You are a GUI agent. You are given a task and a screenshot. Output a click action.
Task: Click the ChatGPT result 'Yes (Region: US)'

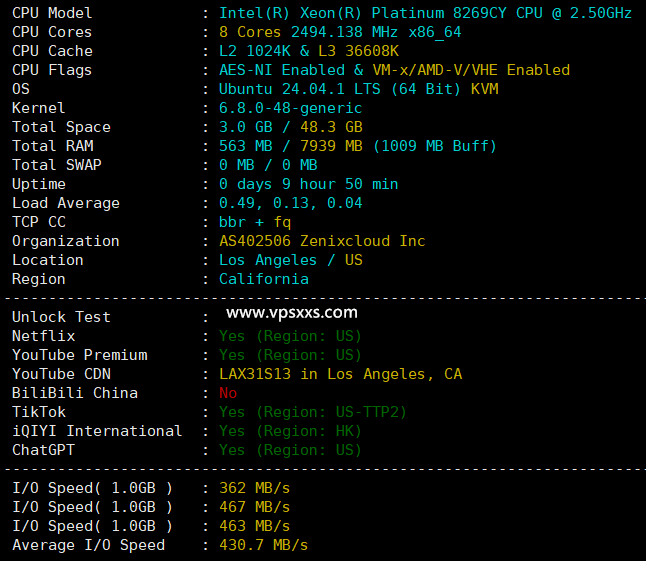290,450
